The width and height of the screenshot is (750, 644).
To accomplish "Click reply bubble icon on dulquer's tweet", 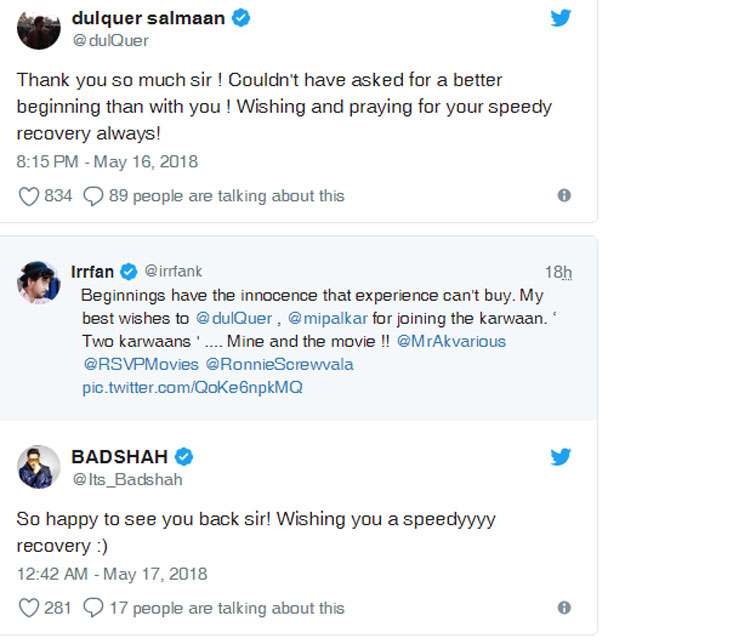I will coord(93,196).
